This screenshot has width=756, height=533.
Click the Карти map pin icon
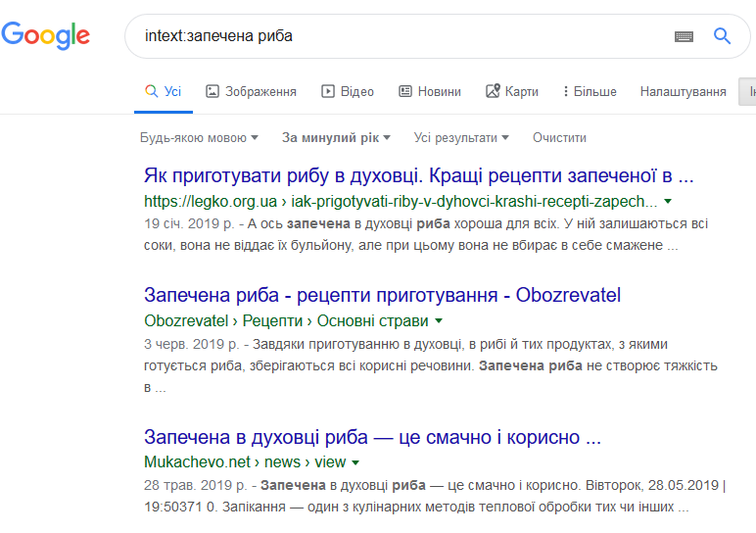(x=493, y=91)
